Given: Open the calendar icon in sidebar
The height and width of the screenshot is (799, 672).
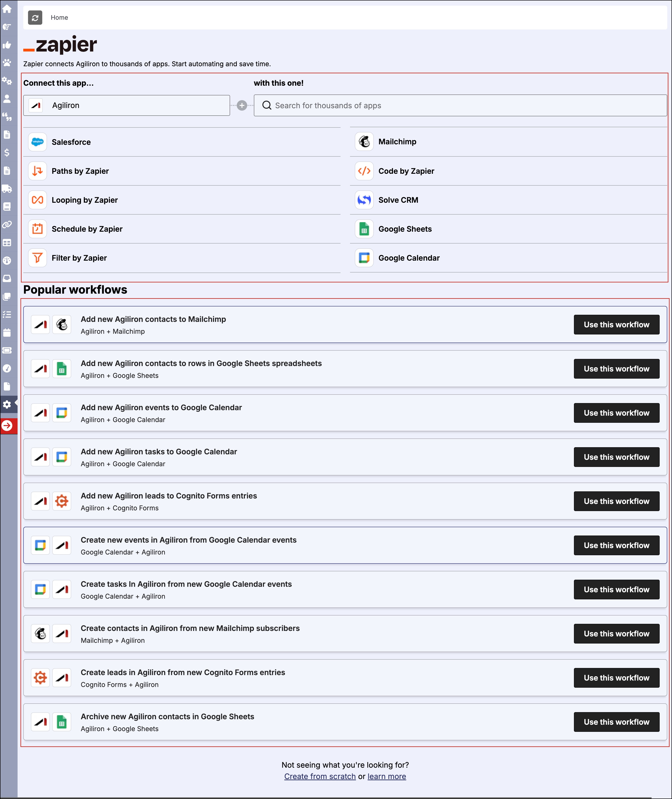Looking at the screenshot, I should [7, 333].
